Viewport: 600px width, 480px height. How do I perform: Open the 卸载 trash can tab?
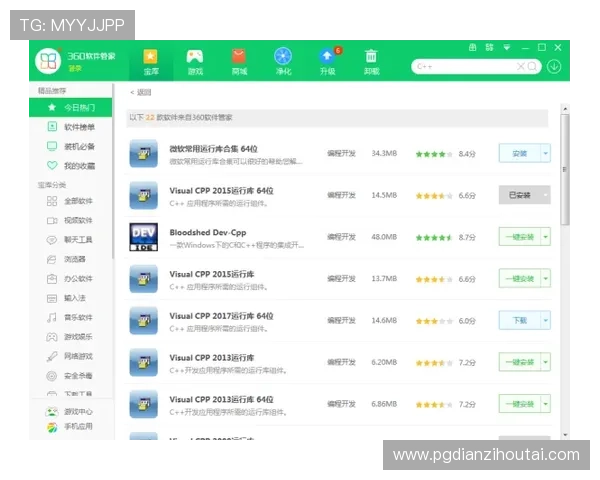tap(371, 61)
